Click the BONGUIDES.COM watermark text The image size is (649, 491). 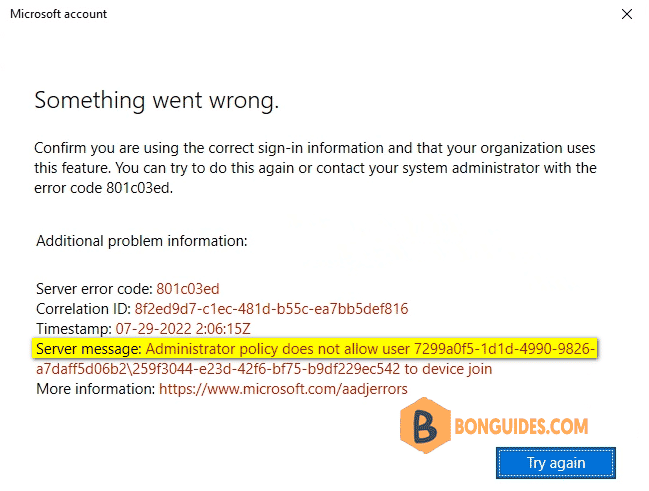pos(521,426)
